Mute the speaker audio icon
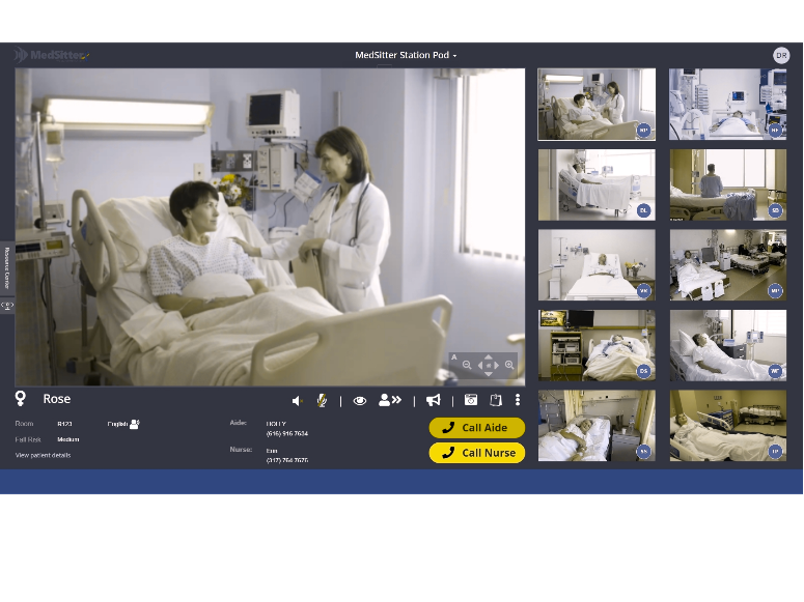This screenshot has height=602, width=804. [297, 400]
